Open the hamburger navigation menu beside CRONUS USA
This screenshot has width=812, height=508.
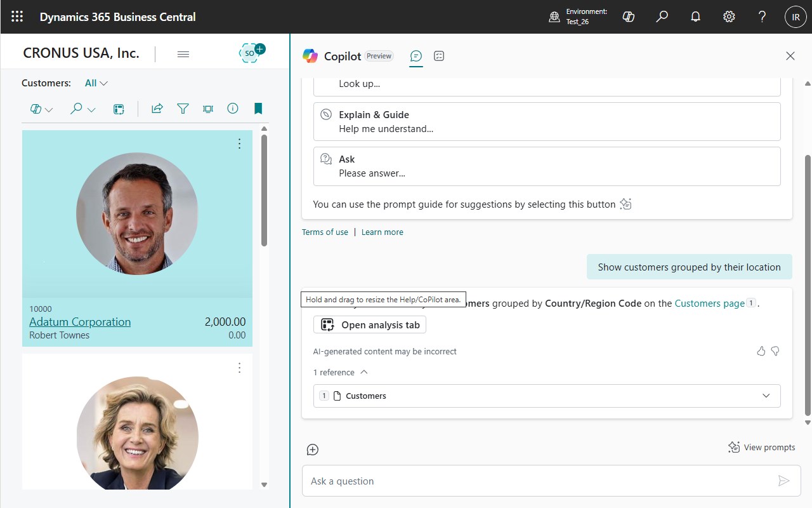183,54
